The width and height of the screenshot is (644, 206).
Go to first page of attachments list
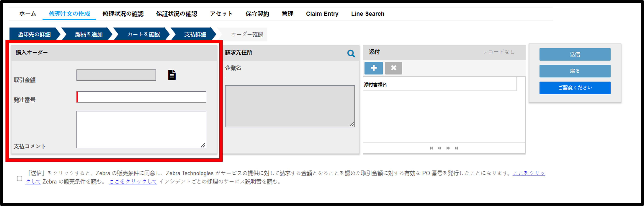(x=431, y=148)
